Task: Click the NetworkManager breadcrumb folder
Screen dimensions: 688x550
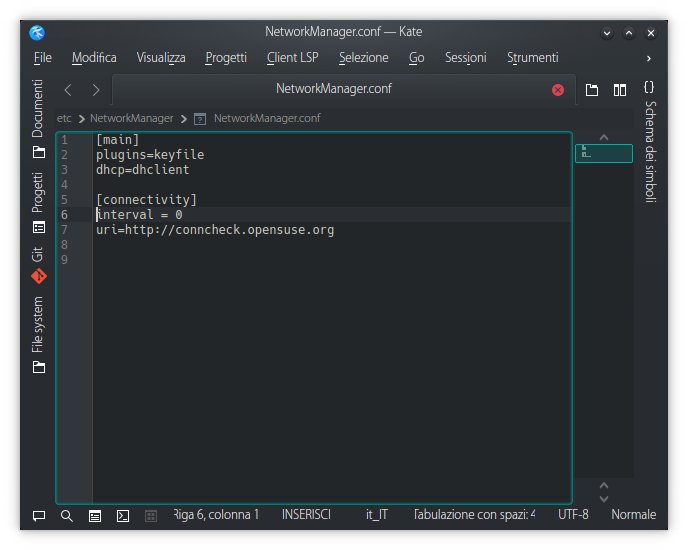Action: 132,118
